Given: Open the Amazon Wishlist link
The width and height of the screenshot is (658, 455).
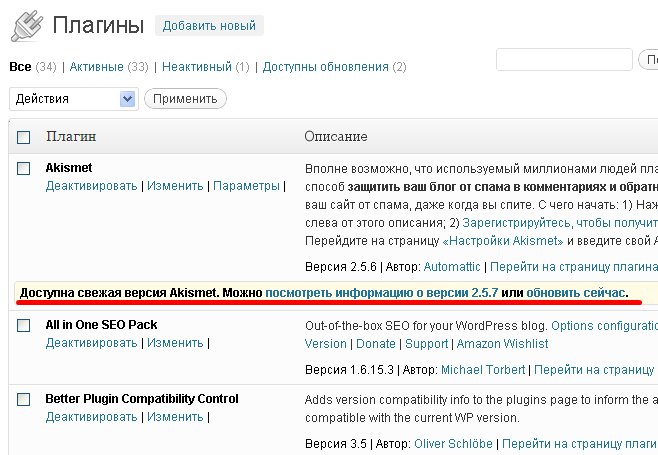Looking at the screenshot, I should (502, 344).
